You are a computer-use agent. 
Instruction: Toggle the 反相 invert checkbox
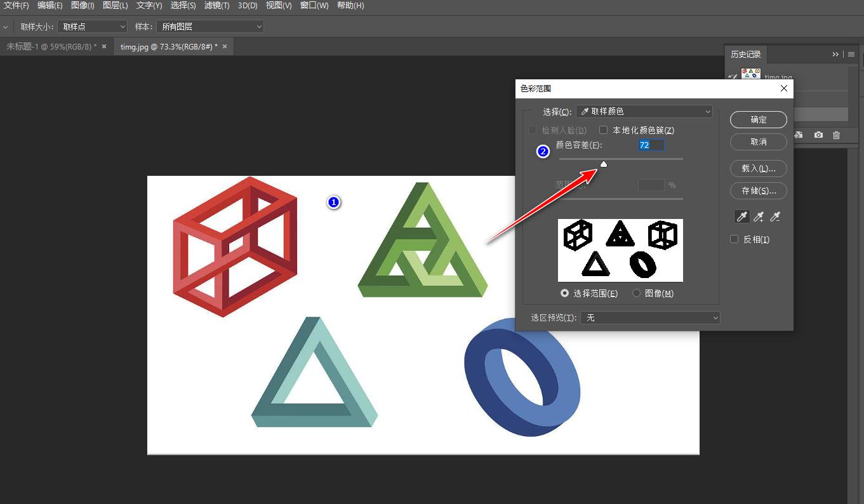(x=734, y=239)
